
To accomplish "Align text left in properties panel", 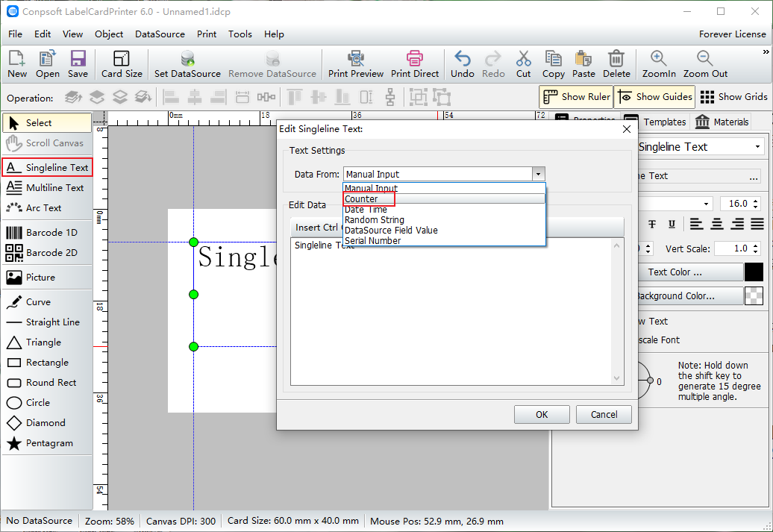I will click(696, 225).
